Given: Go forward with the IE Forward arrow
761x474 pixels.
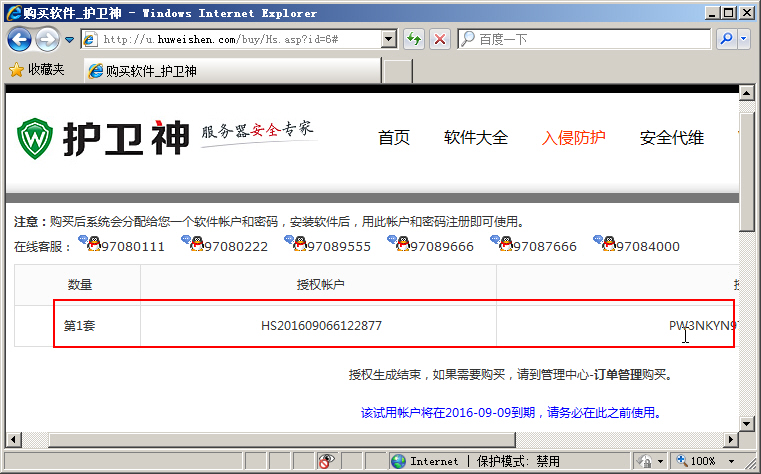Looking at the screenshot, I should (x=48, y=39).
